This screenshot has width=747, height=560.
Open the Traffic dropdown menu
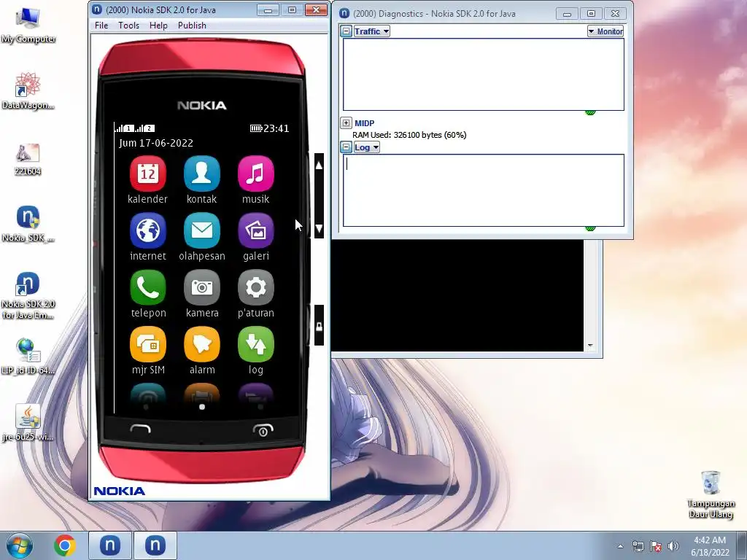371,31
